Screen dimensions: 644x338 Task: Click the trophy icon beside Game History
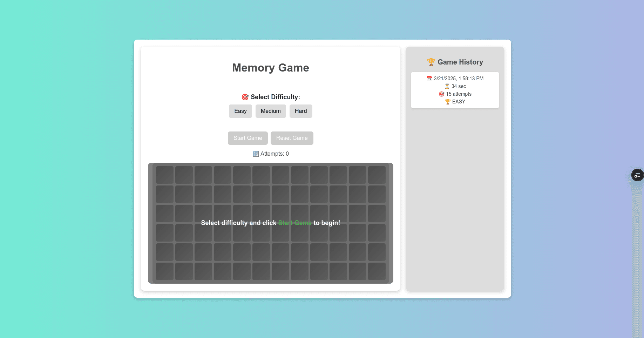coord(431,62)
